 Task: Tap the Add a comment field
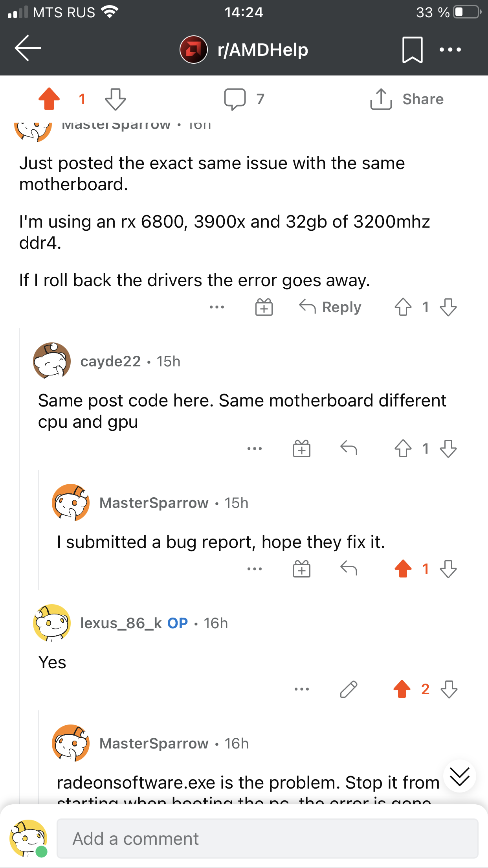(x=267, y=839)
